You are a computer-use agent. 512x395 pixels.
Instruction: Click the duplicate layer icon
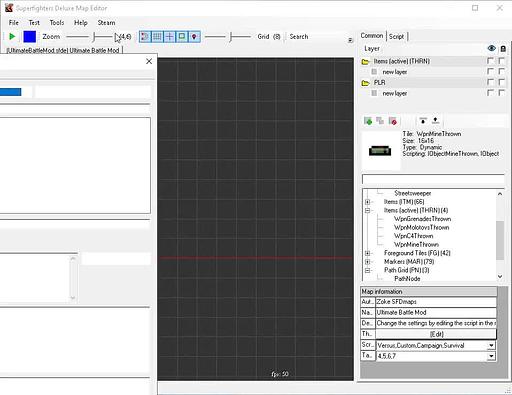click(380, 121)
